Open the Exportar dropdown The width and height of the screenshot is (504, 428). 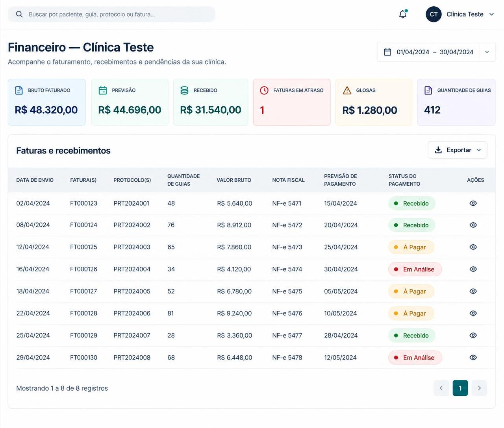(x=458, y=150)
